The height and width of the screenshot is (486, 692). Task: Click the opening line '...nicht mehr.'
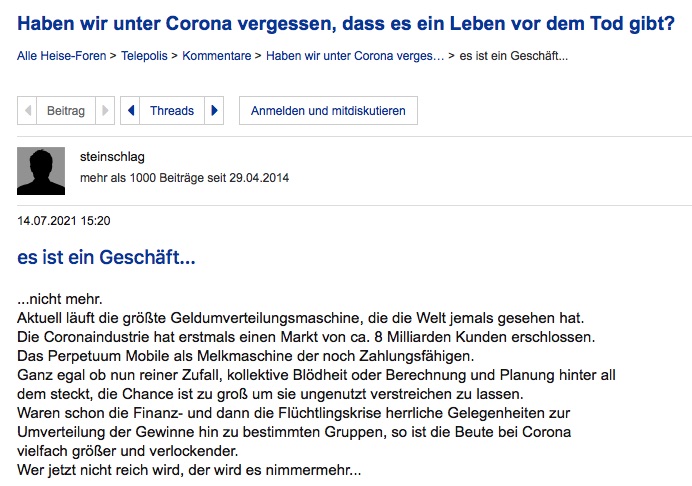point(59,300)
